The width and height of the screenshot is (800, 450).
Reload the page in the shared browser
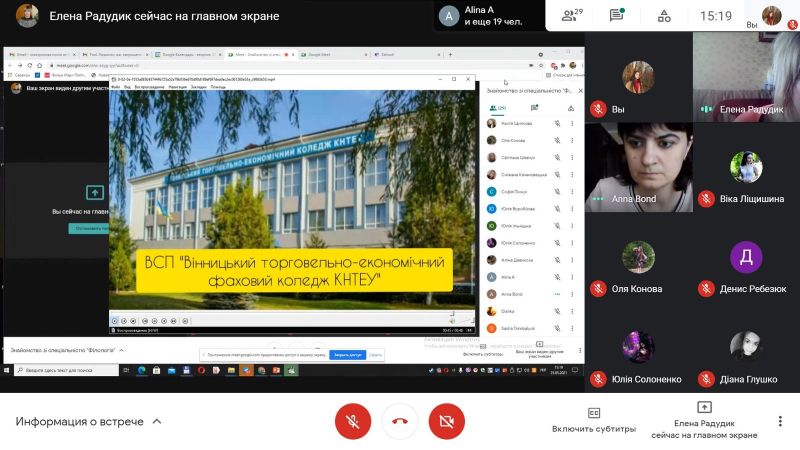[30, 65]
